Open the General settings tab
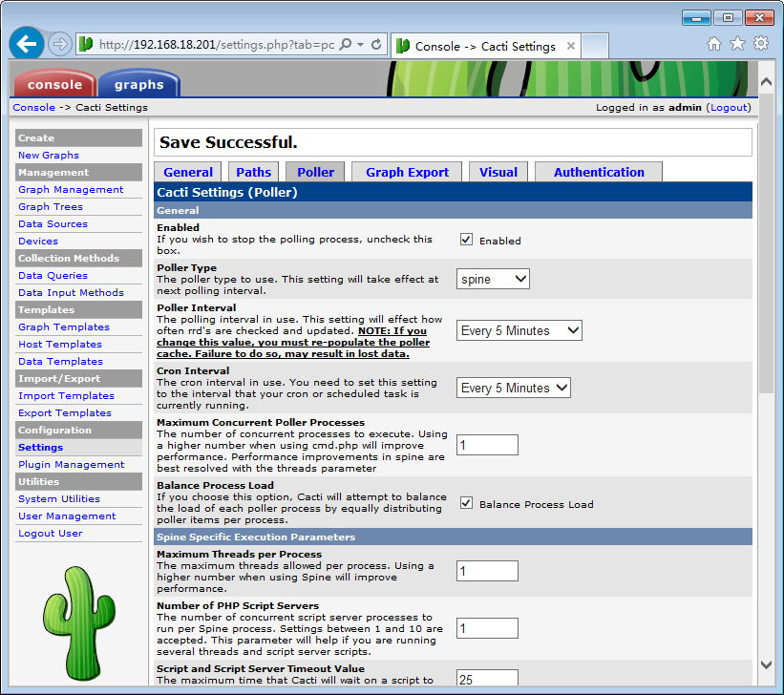Screen dimensions: 784x695 (188, 172)
